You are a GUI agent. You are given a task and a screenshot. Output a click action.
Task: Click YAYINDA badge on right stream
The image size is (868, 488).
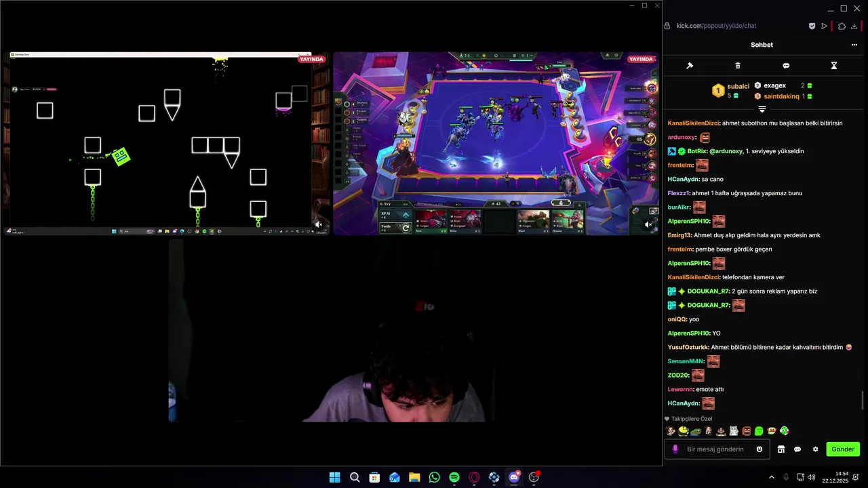point(641,59)
